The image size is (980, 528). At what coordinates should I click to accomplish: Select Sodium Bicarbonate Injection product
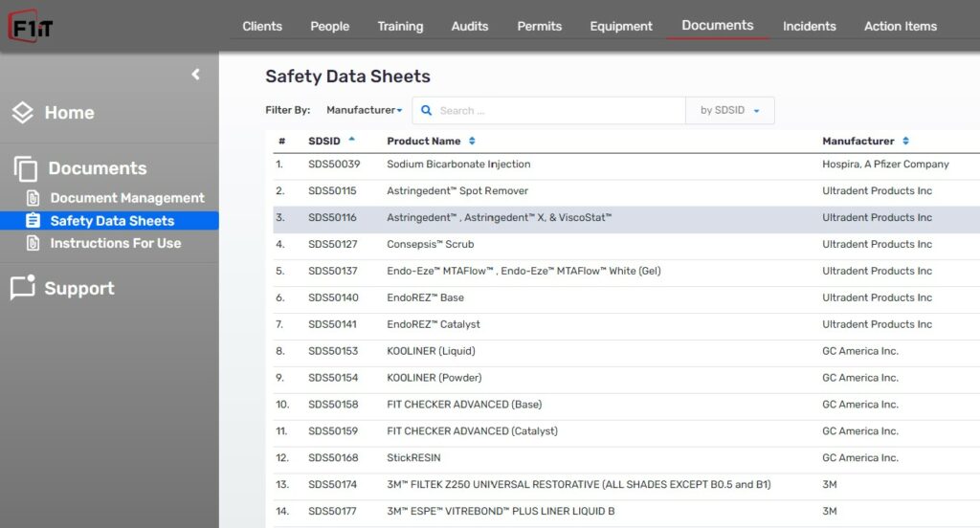coord(458,165)
